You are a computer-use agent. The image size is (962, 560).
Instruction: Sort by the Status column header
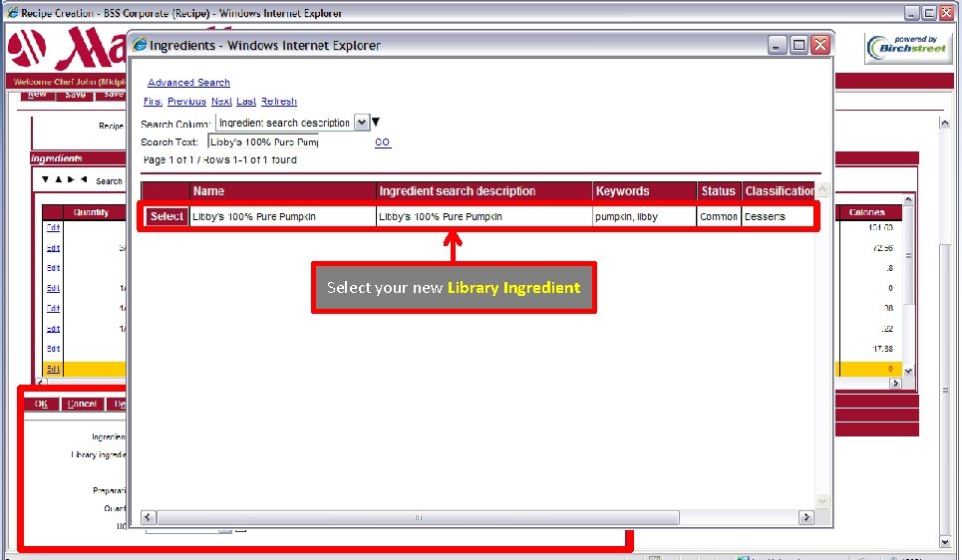[718, 190]
